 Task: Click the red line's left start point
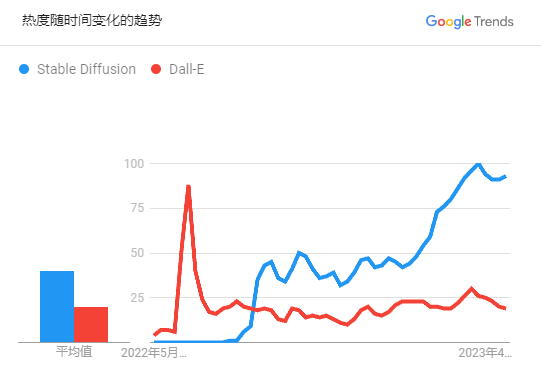click(154, 335)
